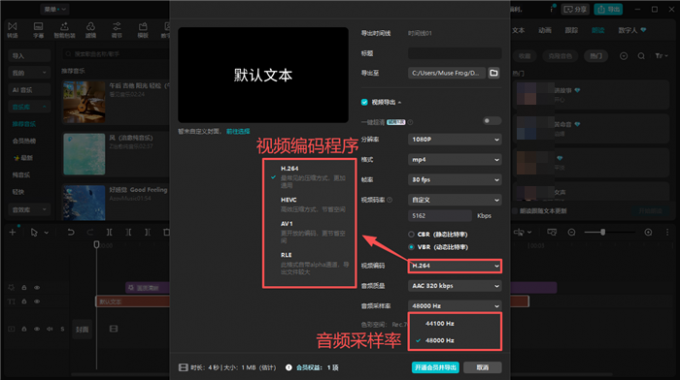680x380 pixels.
Task: Choose the HEVC codec option
Action: coord(309,204)
